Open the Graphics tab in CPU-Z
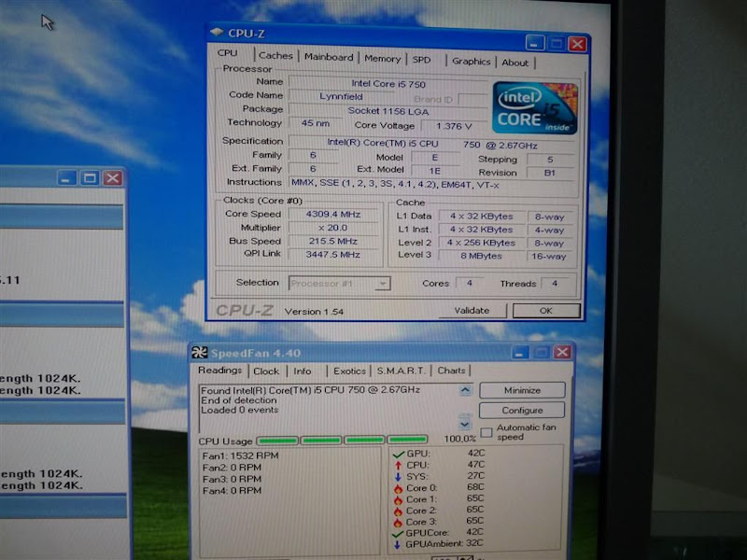 (472, 62)
